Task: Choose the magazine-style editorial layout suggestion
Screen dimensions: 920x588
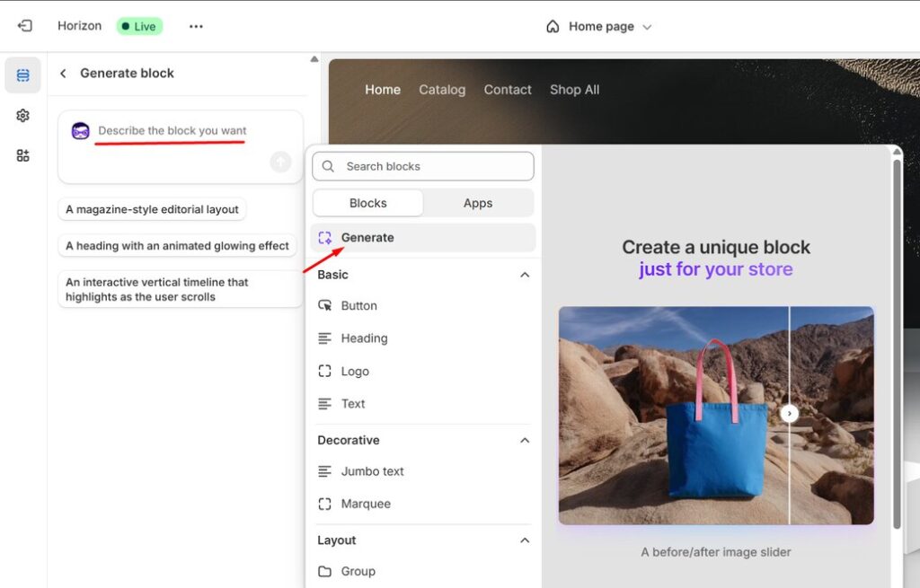Action: click(152, 209)
